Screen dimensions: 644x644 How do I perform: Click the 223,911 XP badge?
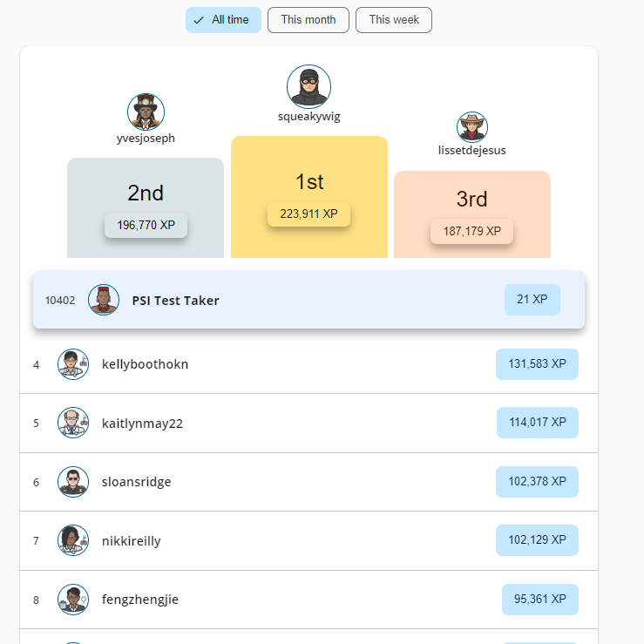[x=308, y=214]
